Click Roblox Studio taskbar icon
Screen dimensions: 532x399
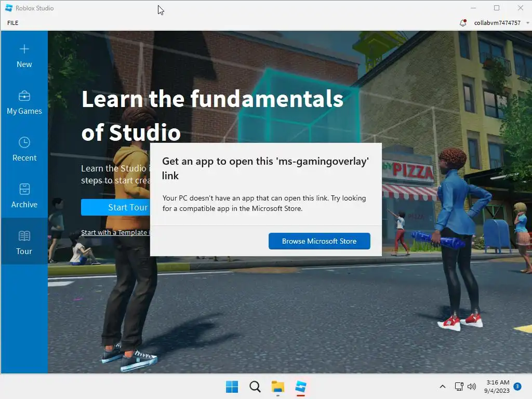[x=301, y=387]
